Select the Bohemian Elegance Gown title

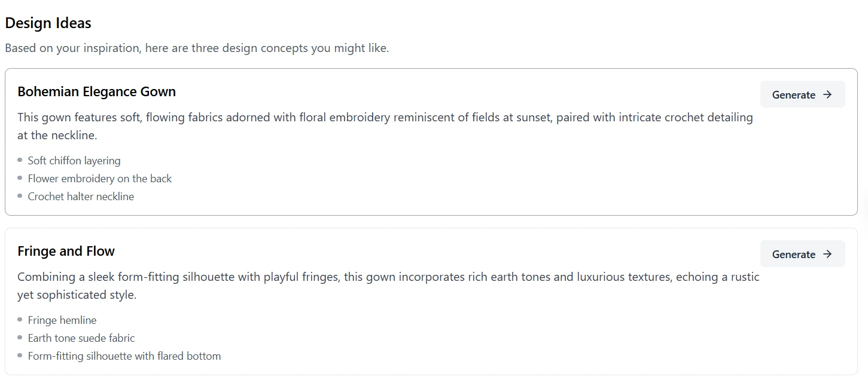click(x=96, y=91)
